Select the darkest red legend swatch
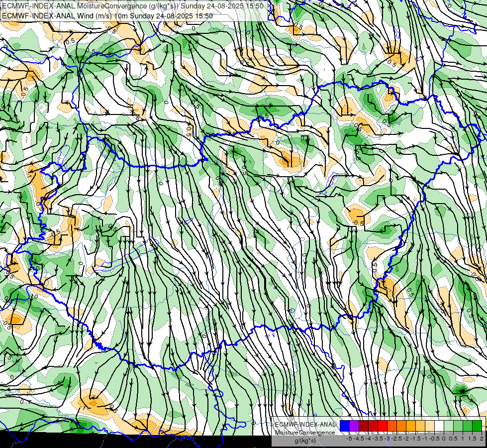The image size is (487, 448). point(364,426)
